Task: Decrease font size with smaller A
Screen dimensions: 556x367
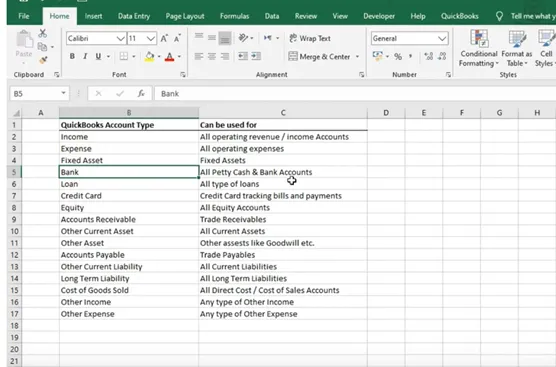Action: pyautogui.click(x=177, y=38)
